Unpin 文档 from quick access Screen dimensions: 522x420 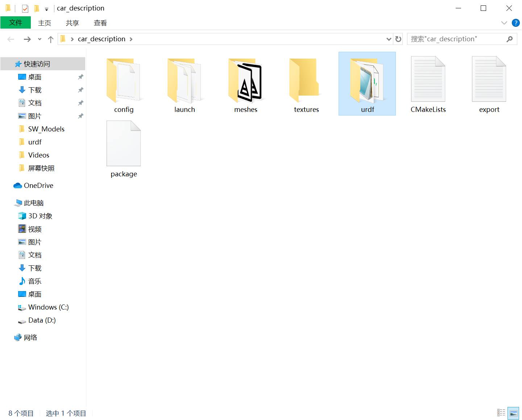(x=80, y=103)
